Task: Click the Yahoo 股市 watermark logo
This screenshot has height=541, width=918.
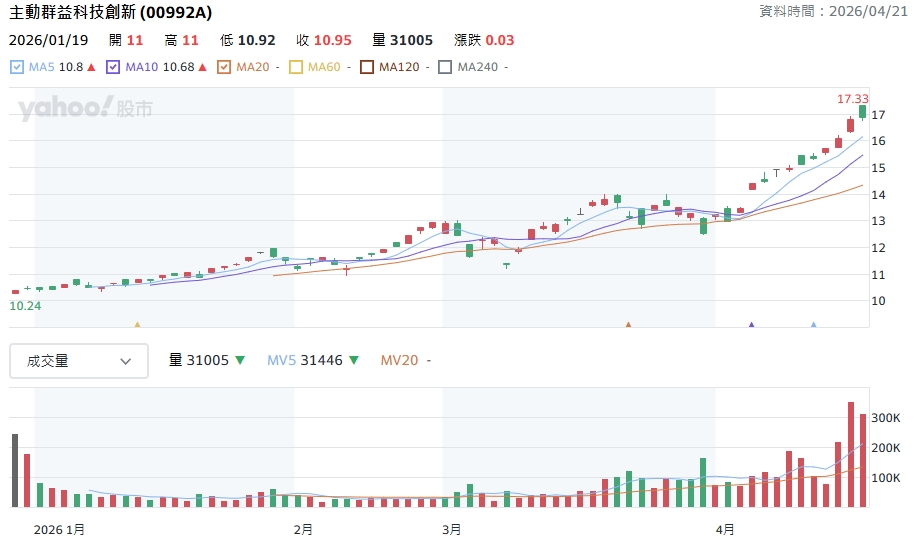Action: tap(84, 108)
